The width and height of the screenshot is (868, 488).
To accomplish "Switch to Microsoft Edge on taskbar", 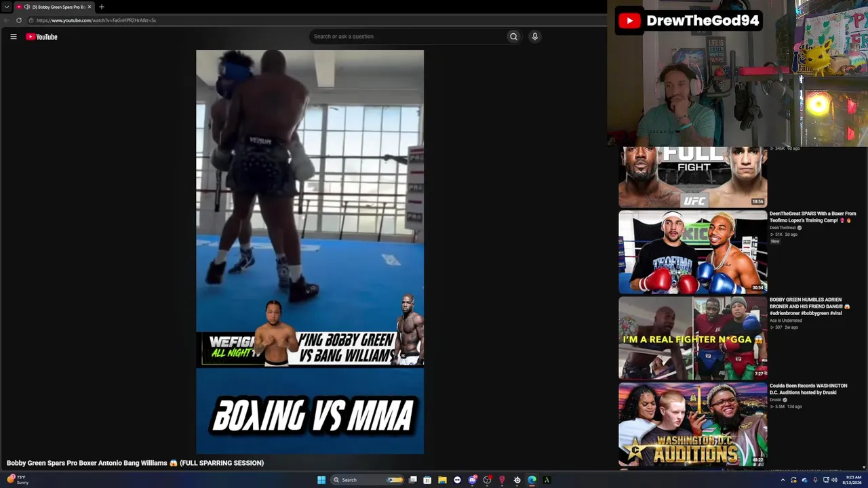I will point(532,480).
